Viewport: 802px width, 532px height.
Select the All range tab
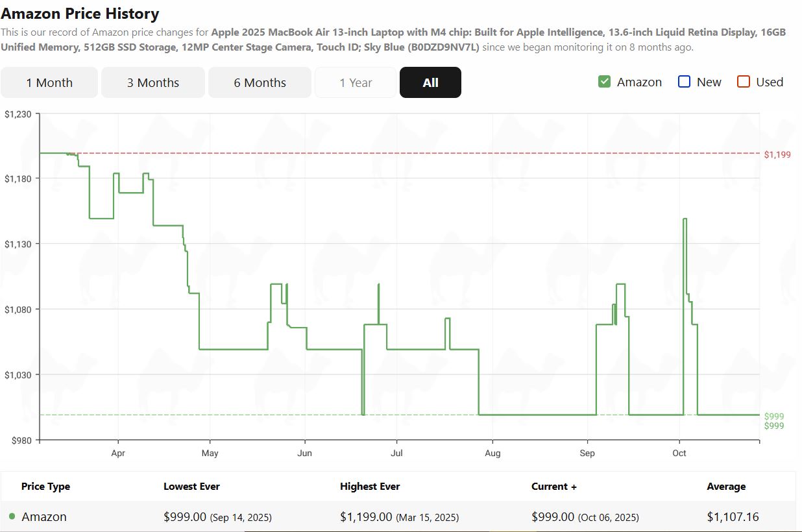point(430,82)
